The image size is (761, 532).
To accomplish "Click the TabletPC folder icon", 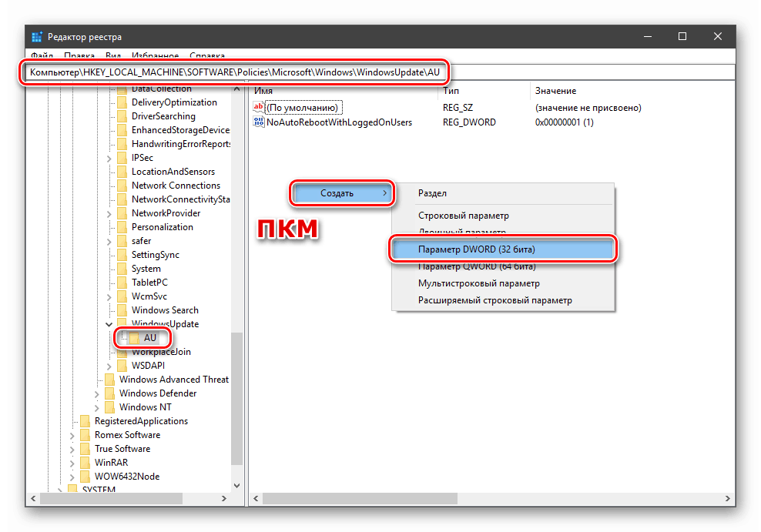I will click(x=122, y=283).
